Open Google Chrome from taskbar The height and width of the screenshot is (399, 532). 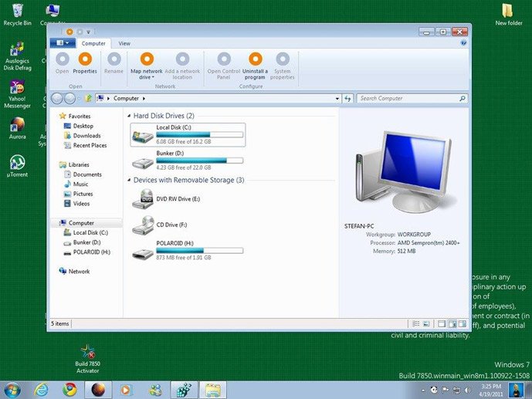(69, 390)
